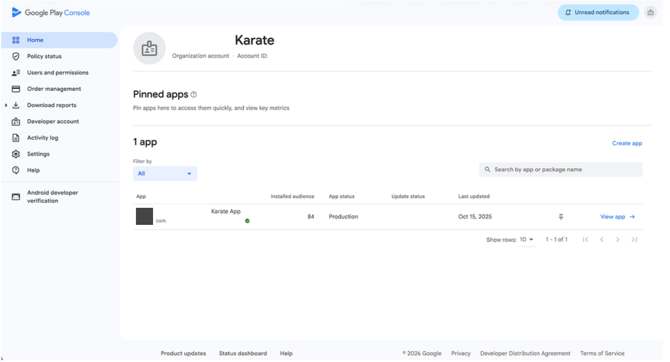The height and width of the screenshot is (362, 670).
Task: Expand the Download reports submenu arrow
Action: 6,105
